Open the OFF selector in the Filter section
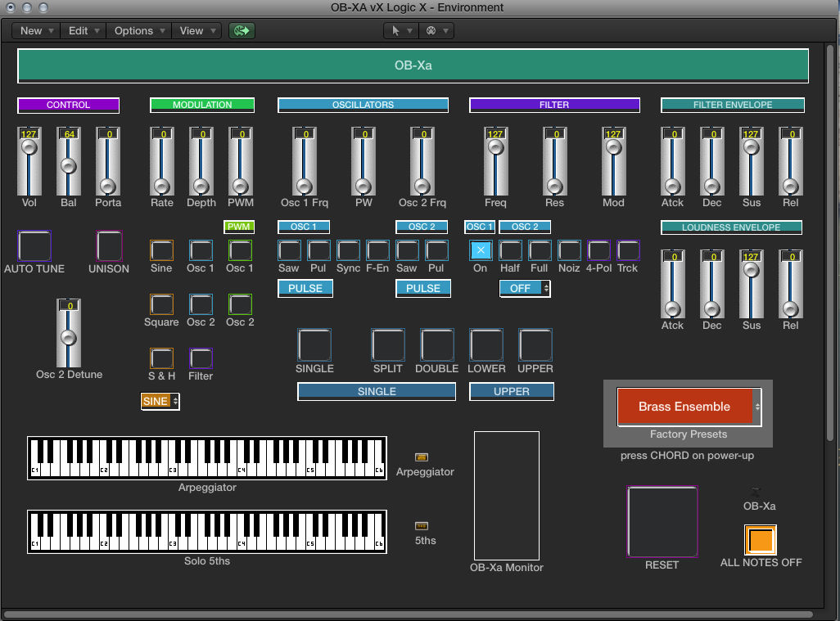The image size is (840, 621). [x=524, y=288]
